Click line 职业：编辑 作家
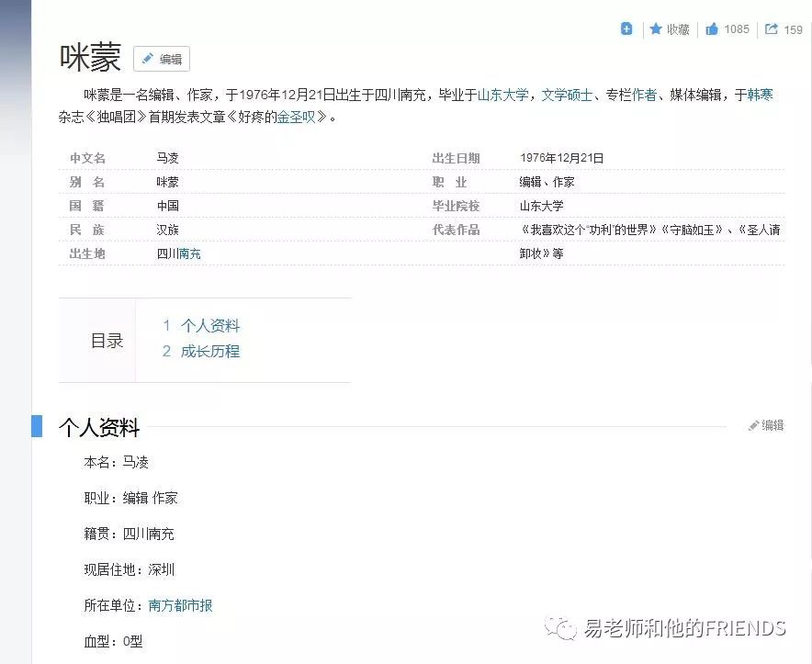Image resolution: width=812 pixels, height=664 pixels. 130,498
